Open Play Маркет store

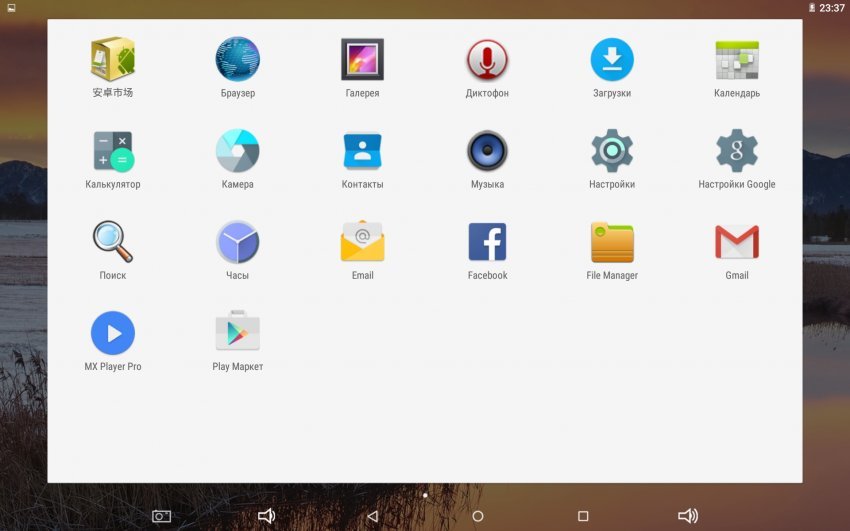237,331
